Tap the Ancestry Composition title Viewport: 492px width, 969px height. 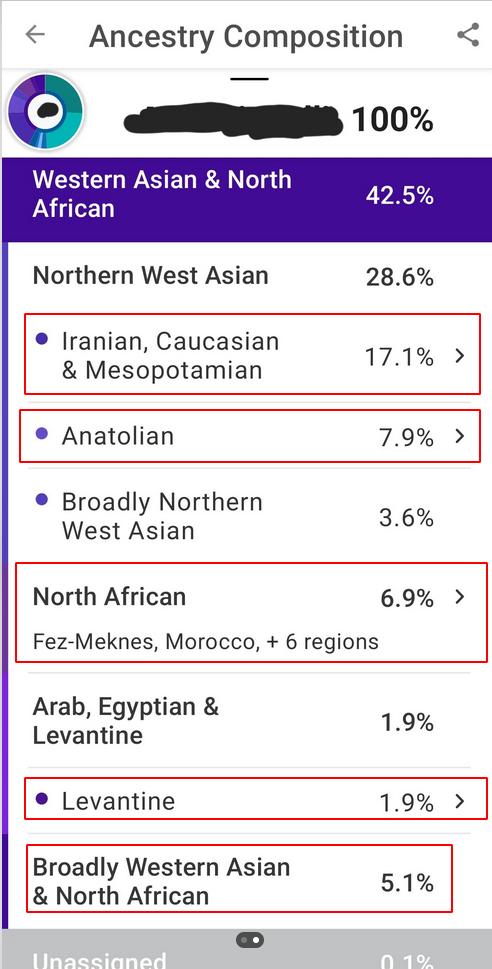(x=246, y=36)
